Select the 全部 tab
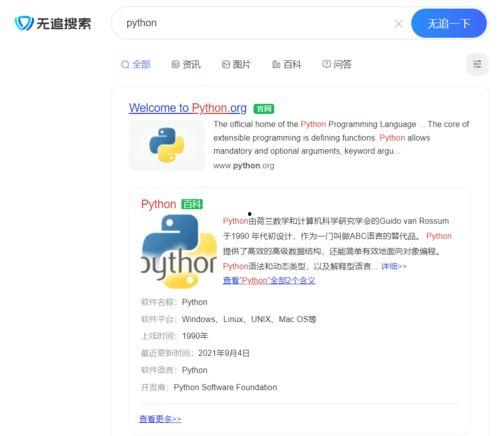The width and height of the screenshot is (499, 436). tap(136, 64)
